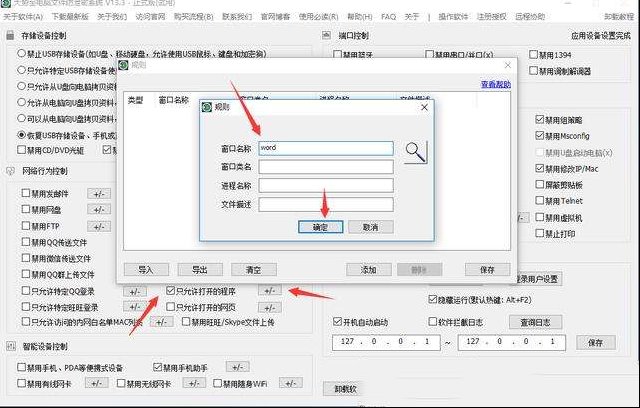Toggle the 禁用修改IP/Mac checkbox
The height and width of the screenshot is (408, 640).
tap(540, 168)
